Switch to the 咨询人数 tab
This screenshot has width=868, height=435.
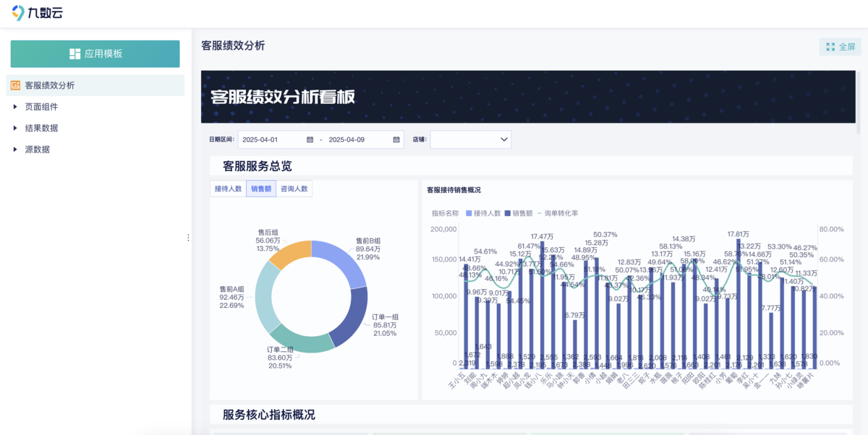pyautogui.click(x=294, y=189)
